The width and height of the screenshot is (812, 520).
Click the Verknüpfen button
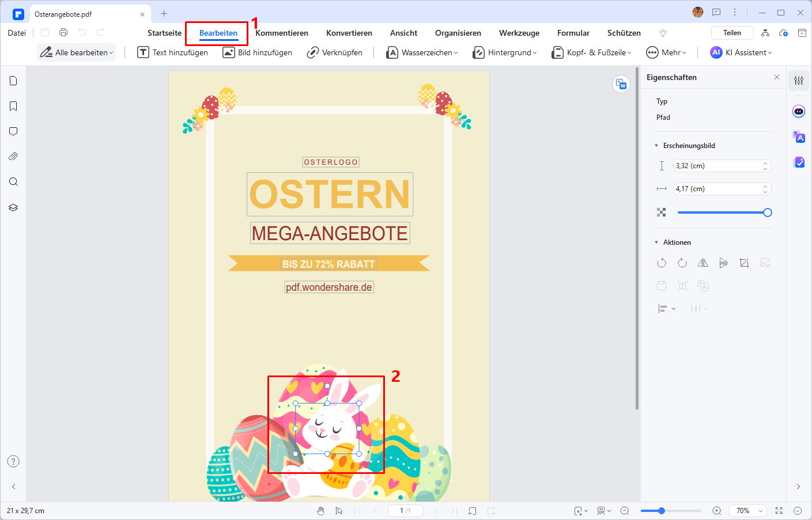335,52
